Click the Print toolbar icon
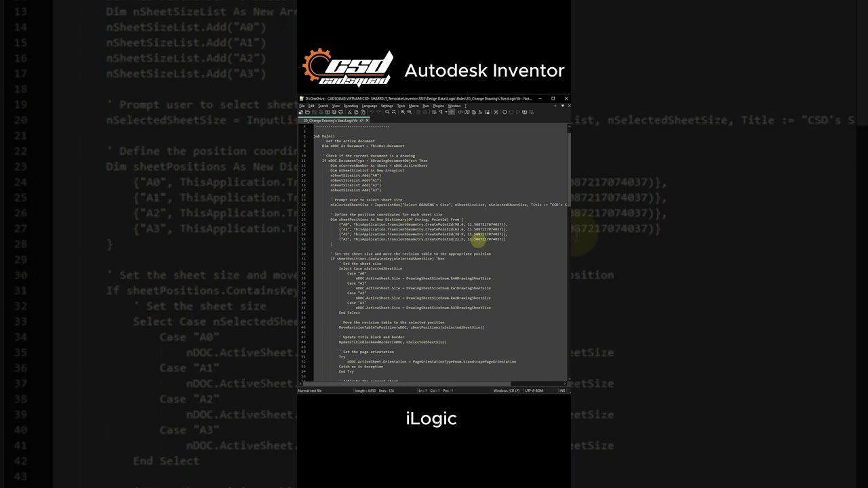This screenshot has height=488, width=868. click(340, 112)
